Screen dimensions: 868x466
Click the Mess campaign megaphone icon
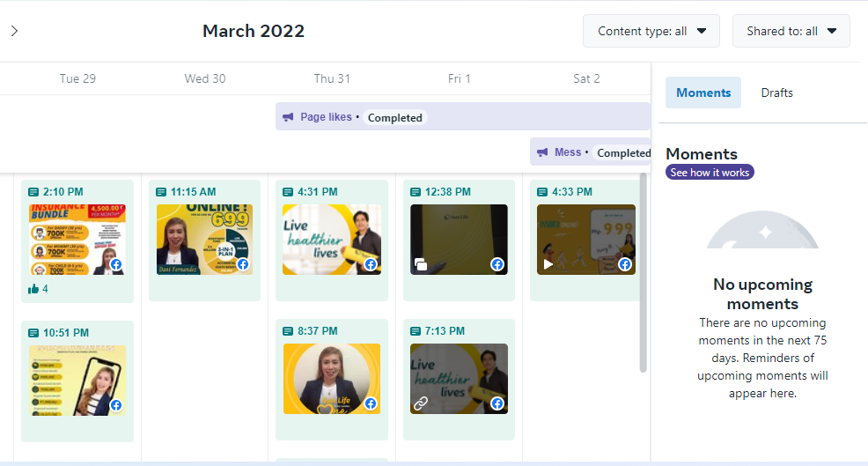point(542,152)
